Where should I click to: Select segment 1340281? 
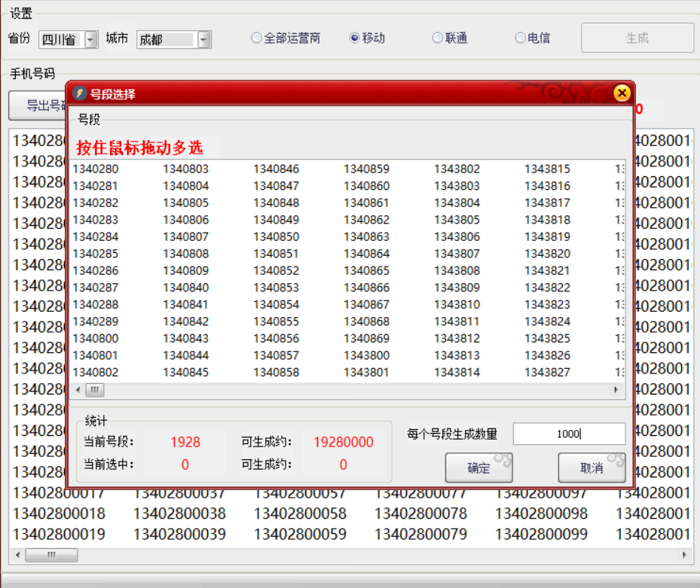tap(96, 186)
